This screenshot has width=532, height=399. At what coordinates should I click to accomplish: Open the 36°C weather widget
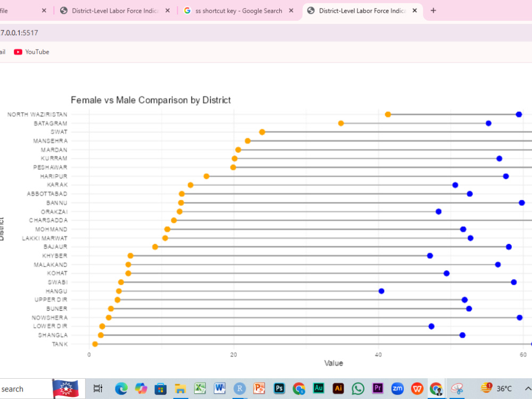point(496,388)
